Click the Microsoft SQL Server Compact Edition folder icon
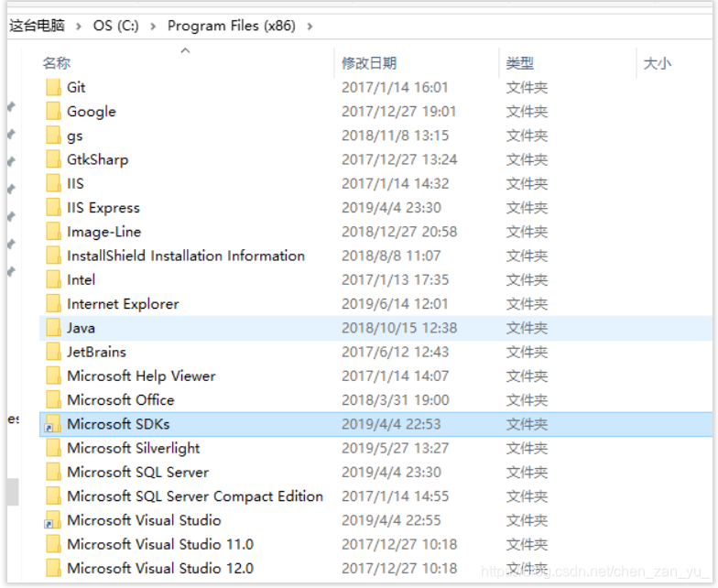This screenshot has height=588, width=718. point(53,496)
